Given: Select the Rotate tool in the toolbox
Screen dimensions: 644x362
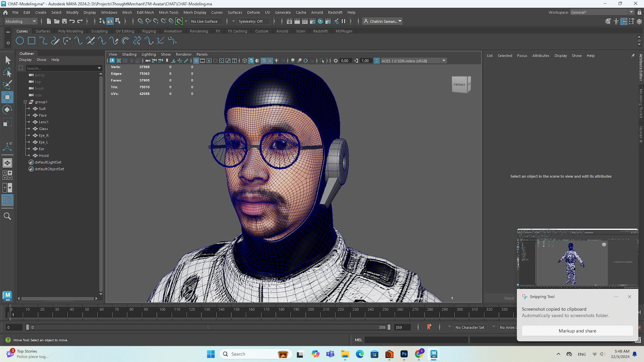Looking at the screenshot, I should tap(7, 109).
